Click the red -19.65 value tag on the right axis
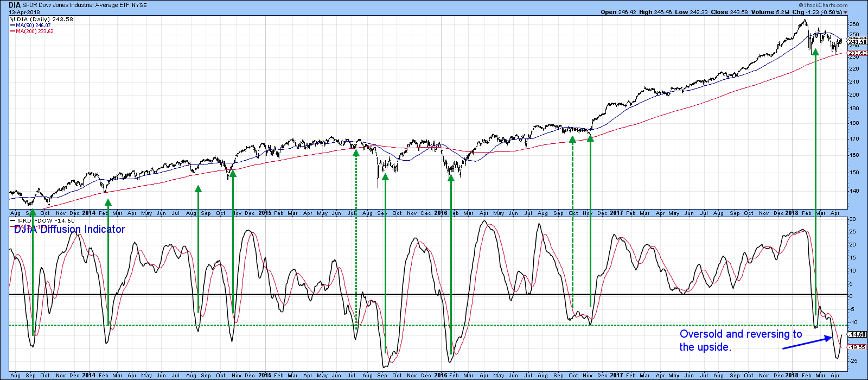Image resolution: width=868 pixels, height=380 pixels. pyautogui.click(x=857, y=347)
